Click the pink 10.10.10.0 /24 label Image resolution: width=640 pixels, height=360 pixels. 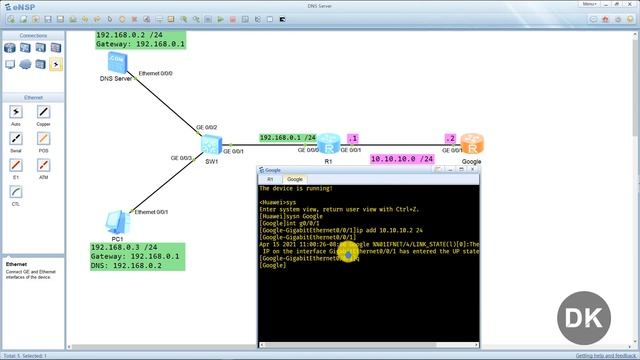(x=402, y=159)
